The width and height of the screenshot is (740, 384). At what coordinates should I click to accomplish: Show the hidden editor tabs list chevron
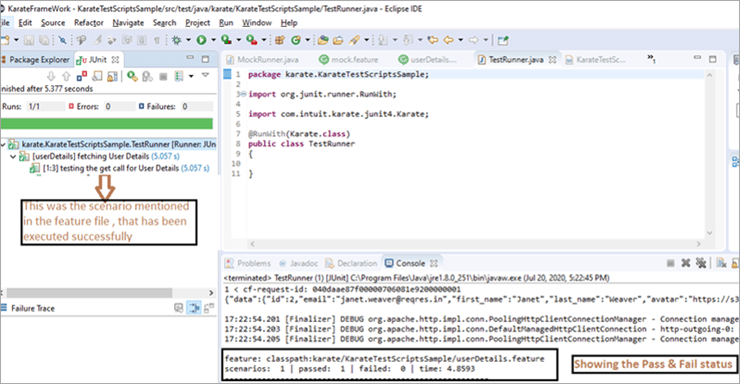click(651, 58)
